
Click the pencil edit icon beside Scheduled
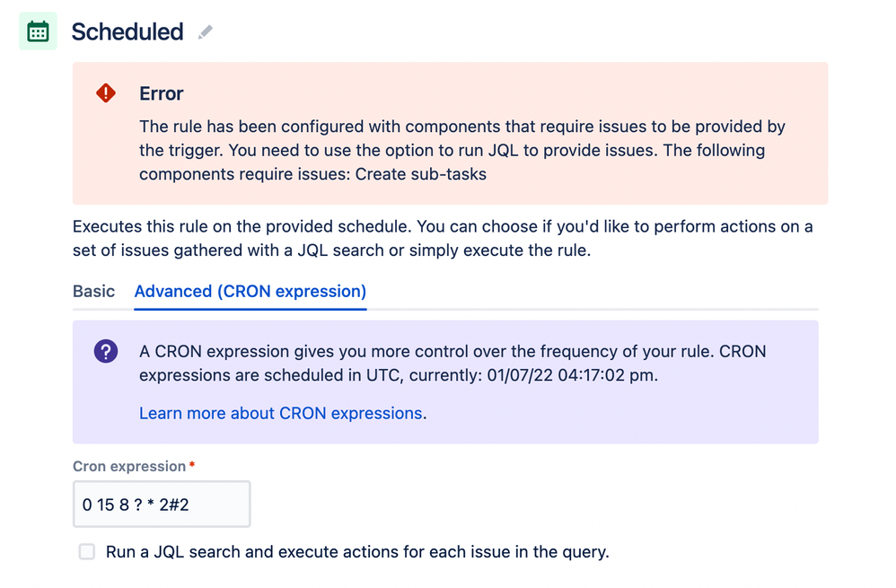click(x=205, y=32)
